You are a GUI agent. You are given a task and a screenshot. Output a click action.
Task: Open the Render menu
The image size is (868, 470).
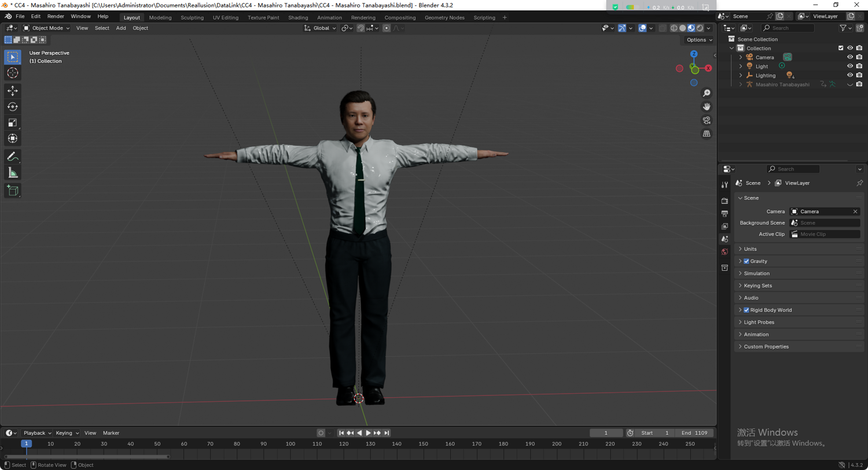pyautogui.click(x=56, y=17)
